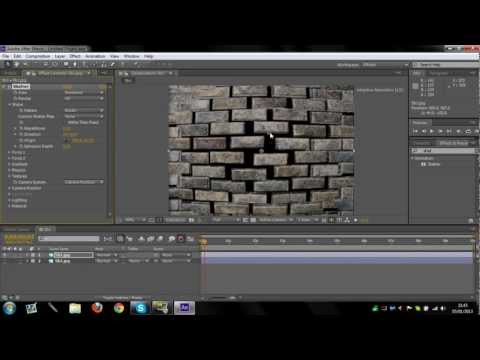Image resolution: width=480 pixels, height=360 pixels.
Task: Click the Effects & Presets search field
Action: pos(444,151)
